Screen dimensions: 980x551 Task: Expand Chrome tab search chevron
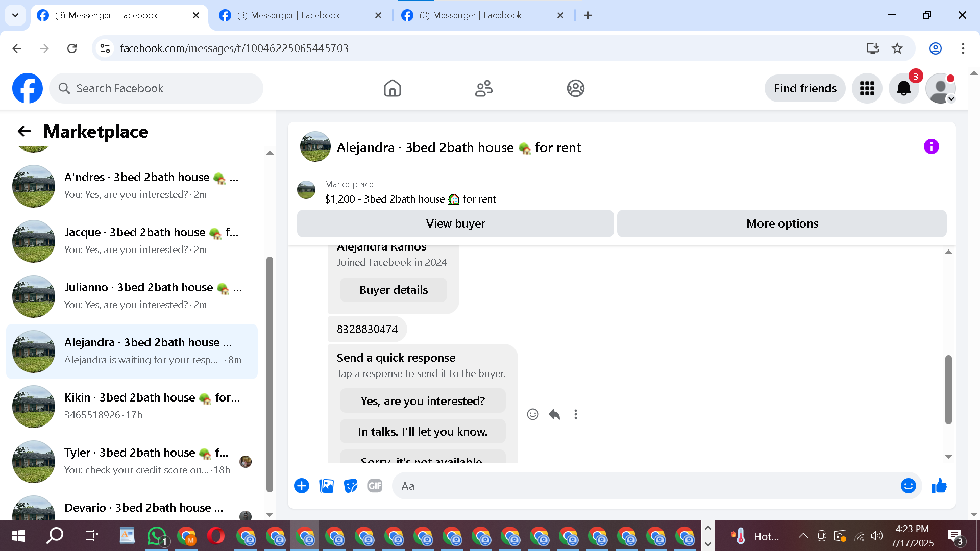tap(15, 15)
